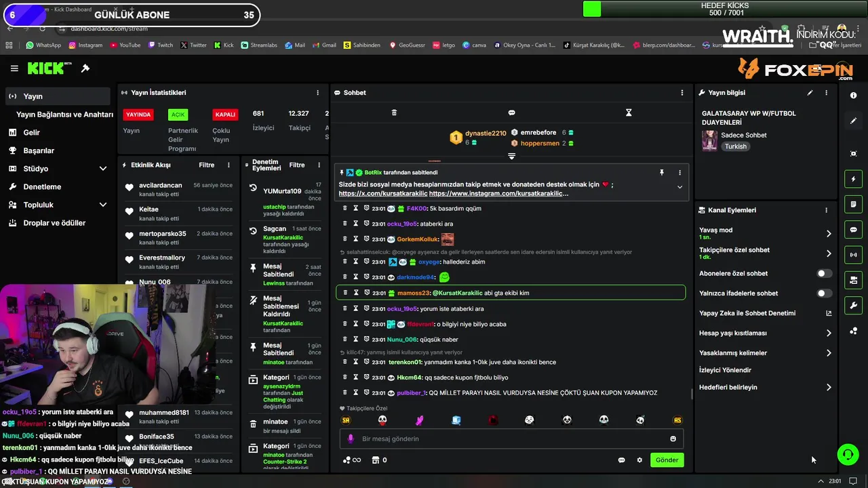This screenshot has width=868, height=488.
Task: Select Yayın in left sidebar
Action: point(57,96)
